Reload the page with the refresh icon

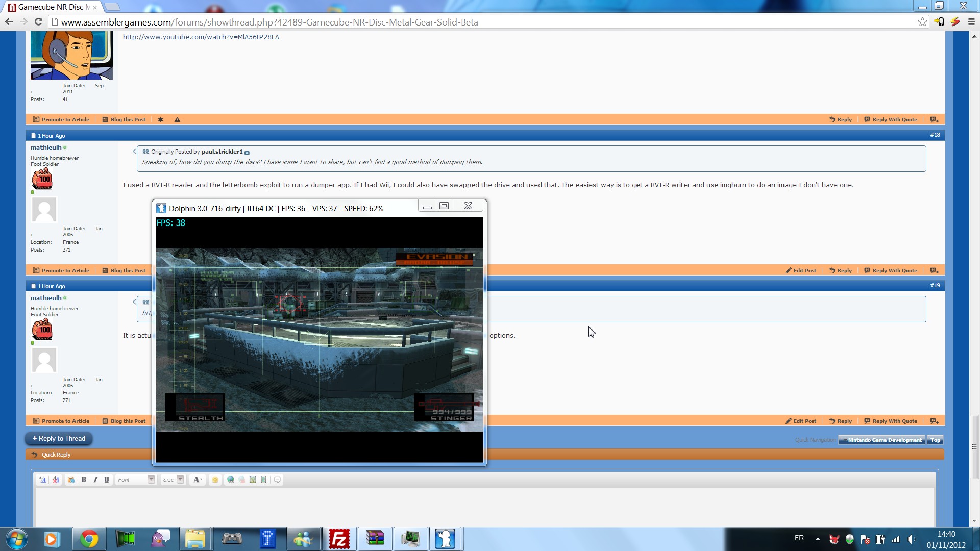38,22
